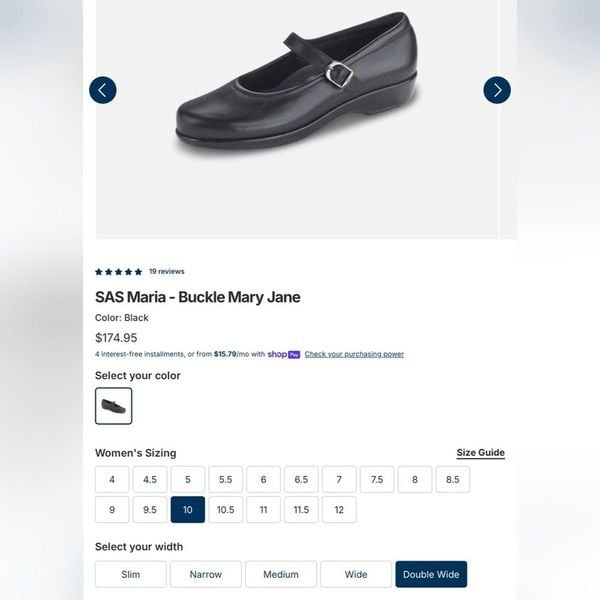Choose size 11.5
The image size is (600, 600).
[x=301, y=510]
